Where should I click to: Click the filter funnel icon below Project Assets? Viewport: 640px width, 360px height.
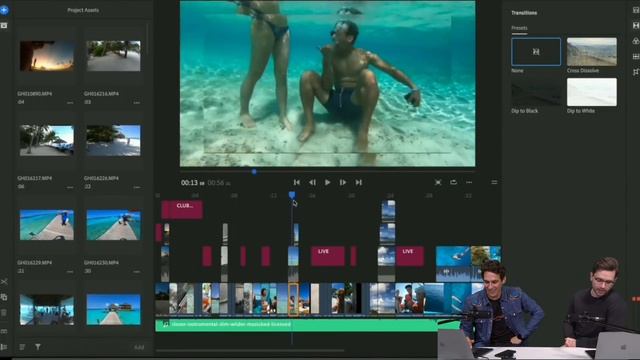pos(38,347)
